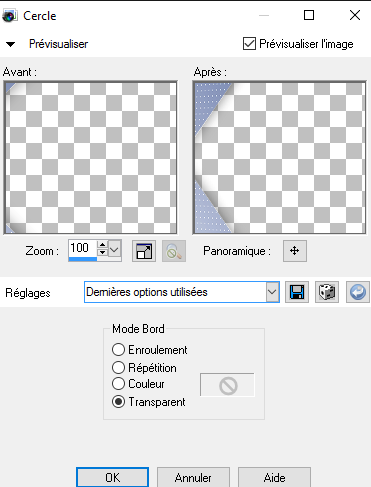Open the Zoom value dropdown arrow

pyautogui.click(x=114, y=249)
